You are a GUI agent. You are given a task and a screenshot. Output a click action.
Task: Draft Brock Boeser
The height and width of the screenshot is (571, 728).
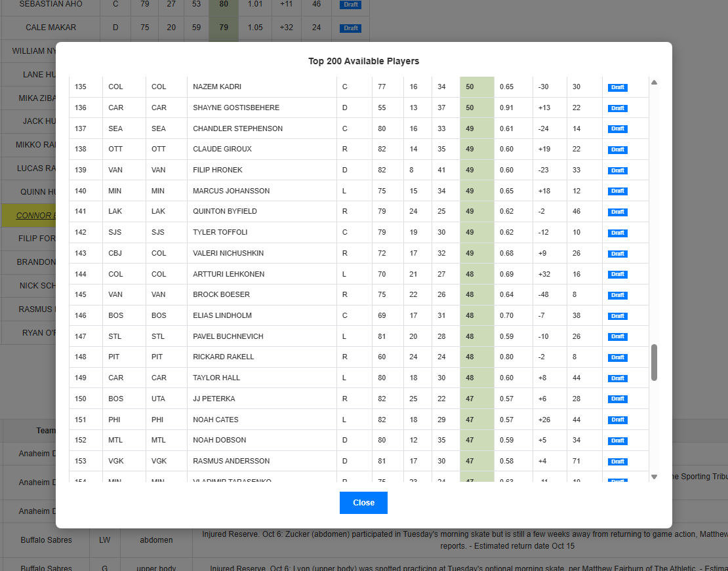point(618,295)
